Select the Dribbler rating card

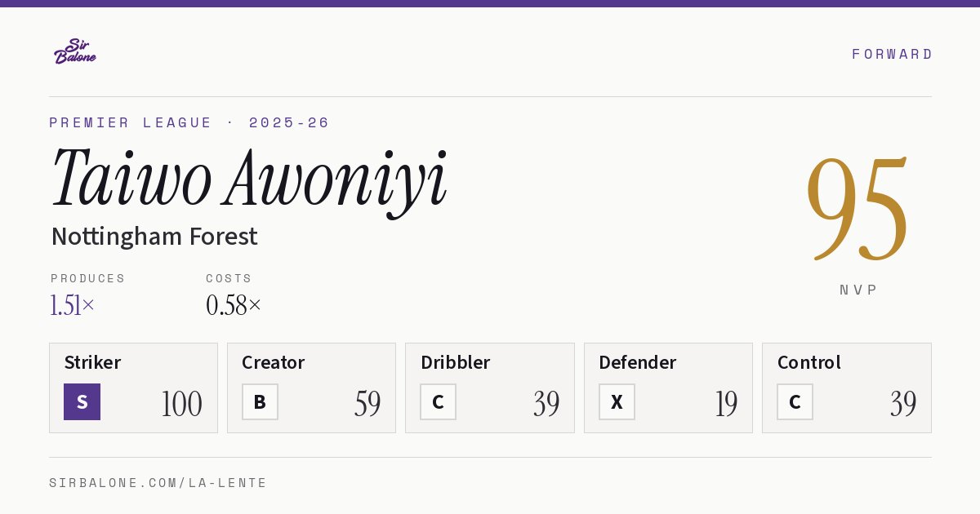tap(490, 388)
